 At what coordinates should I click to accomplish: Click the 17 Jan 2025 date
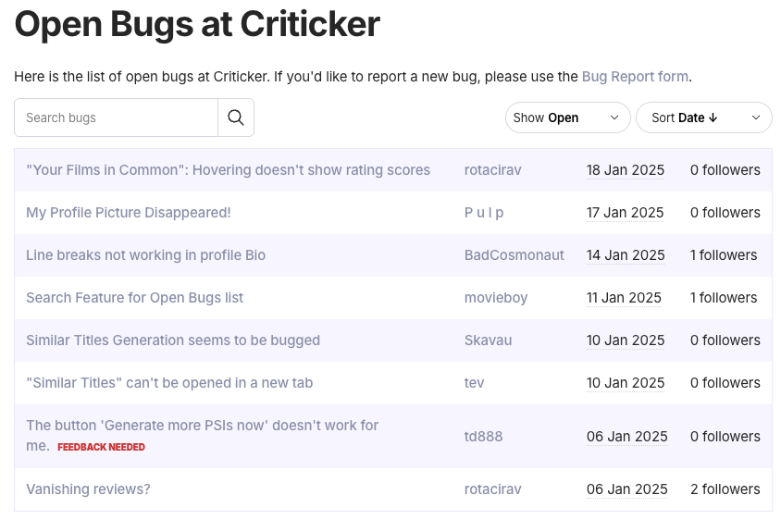626,213
